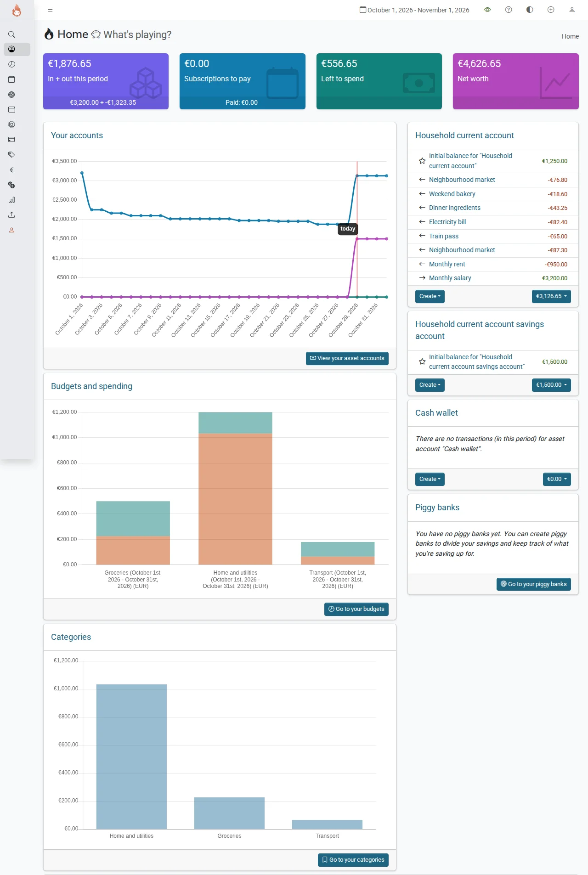Open Weekend bakery transaction
The height and width of the screenshot is (875, 588).
point(452,194)
